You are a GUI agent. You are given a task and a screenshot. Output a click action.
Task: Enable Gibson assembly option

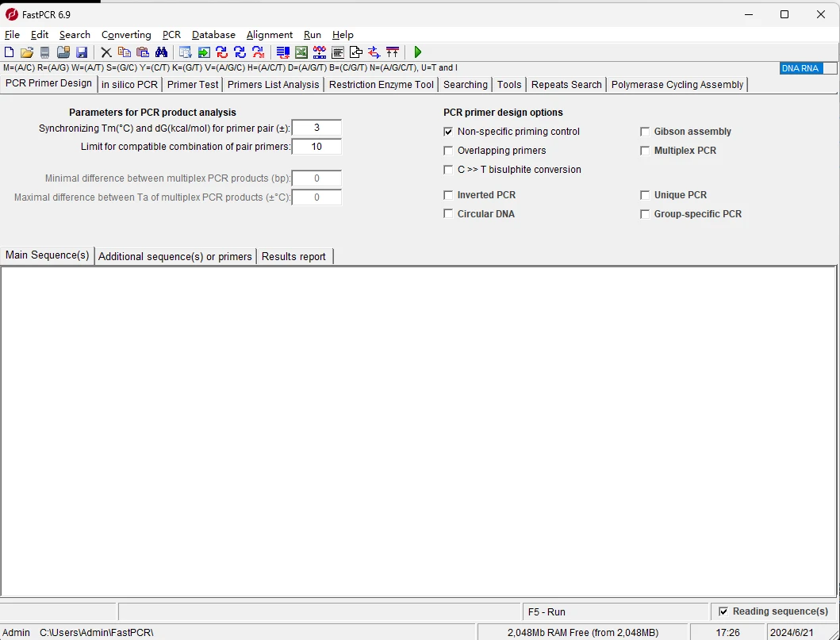tap(645, 132)
